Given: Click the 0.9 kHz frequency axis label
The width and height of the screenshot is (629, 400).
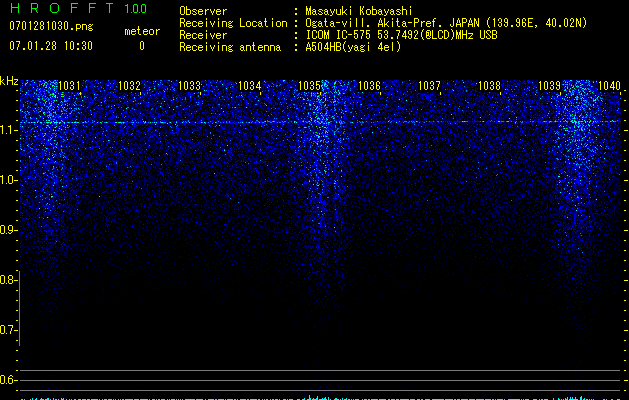Looking at the screenshot, I should pos(8,230).
